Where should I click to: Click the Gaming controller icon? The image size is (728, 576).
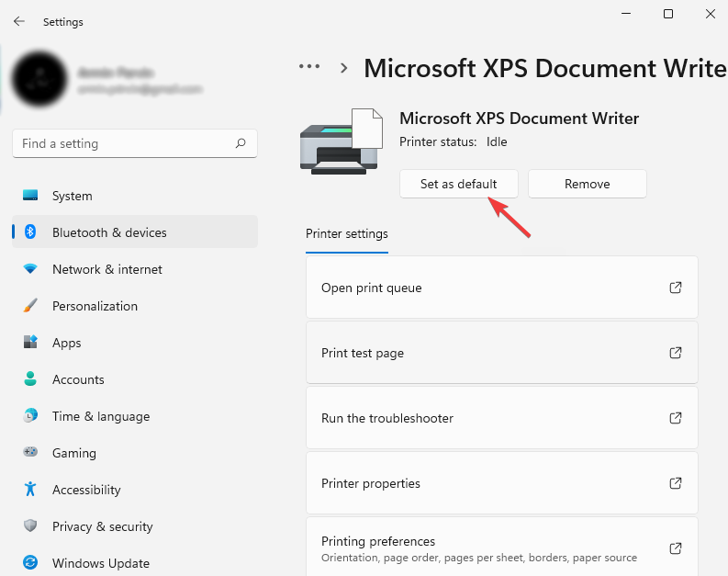[x=30, y=451]
